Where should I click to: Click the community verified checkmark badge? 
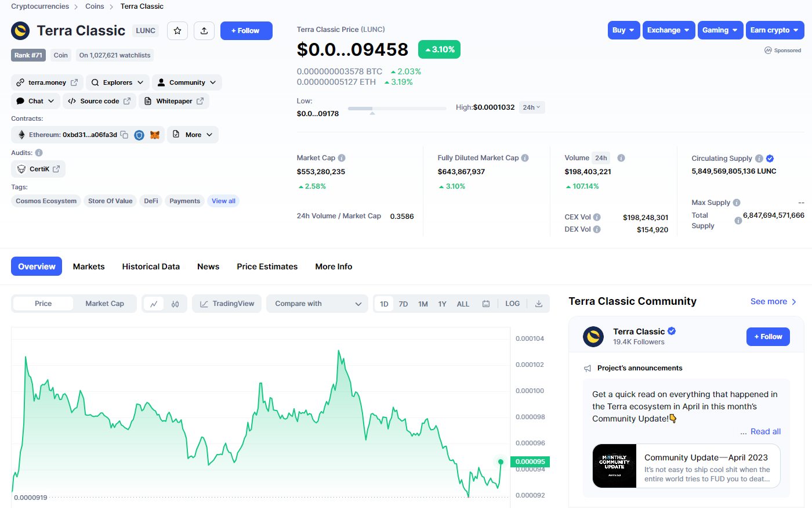coord(672,331)
